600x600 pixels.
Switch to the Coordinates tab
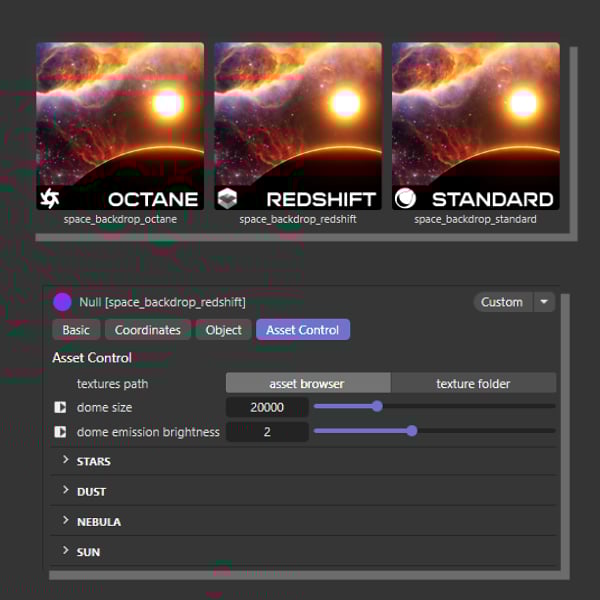point(148,330)
